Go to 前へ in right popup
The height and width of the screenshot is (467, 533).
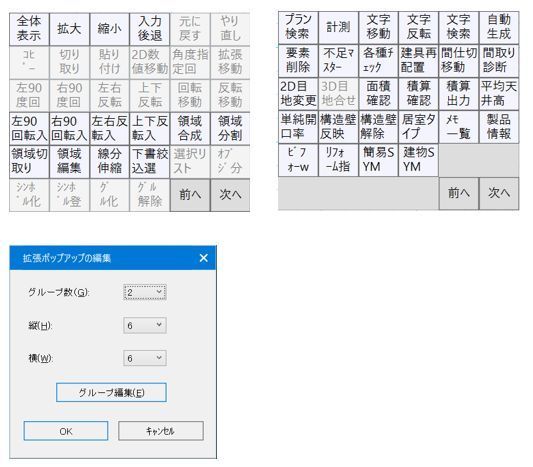459,193
